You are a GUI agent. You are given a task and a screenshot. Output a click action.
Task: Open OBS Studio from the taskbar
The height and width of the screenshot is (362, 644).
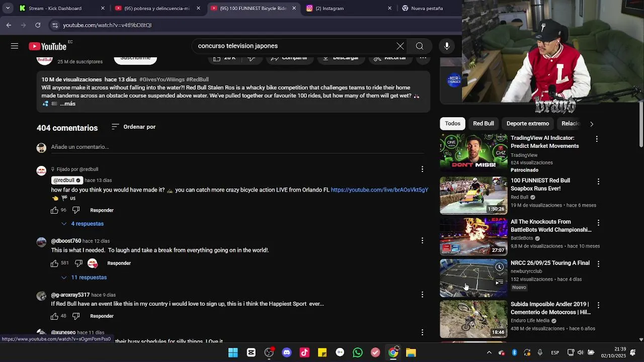point(269,352)
